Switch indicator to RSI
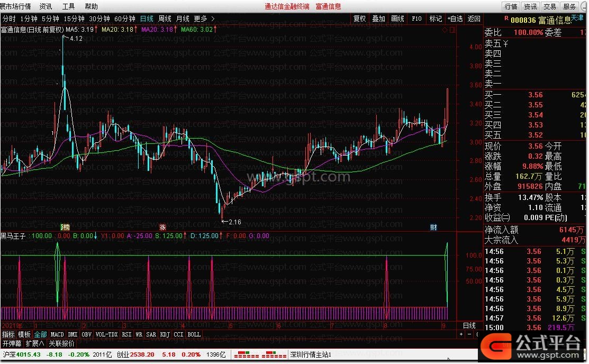 pyautogui.click(x=126, y=334)
